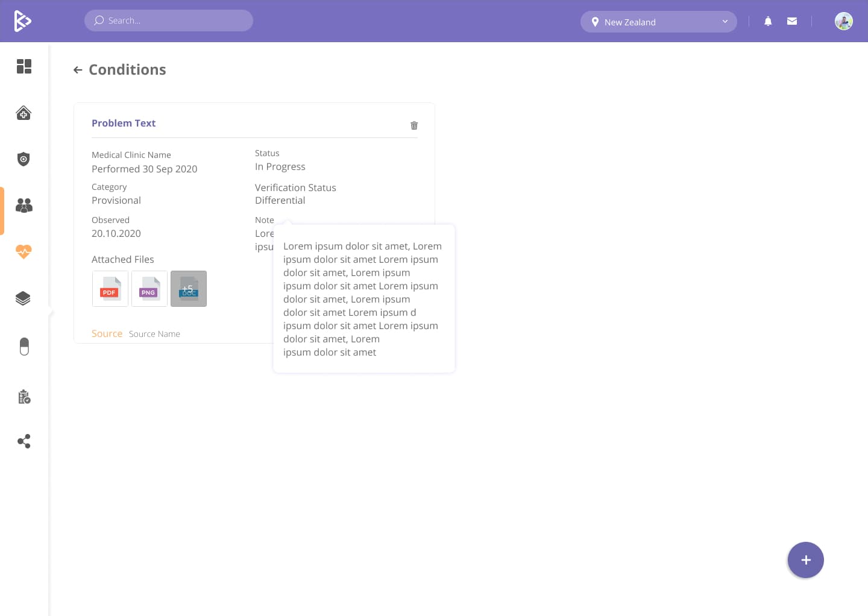This screenshot has width=868, height=616.
Task: Delete the Problem Text condition
Action: [x=414, y=125]
